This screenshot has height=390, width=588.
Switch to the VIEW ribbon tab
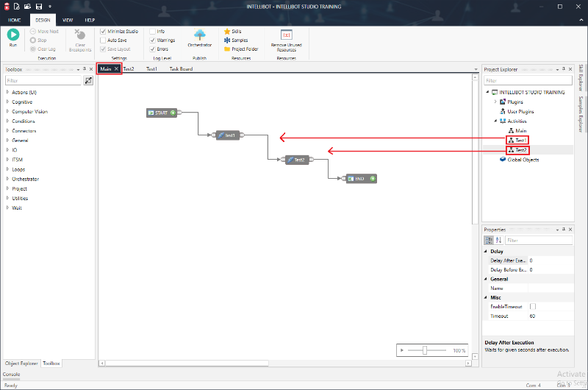(68, 20)
